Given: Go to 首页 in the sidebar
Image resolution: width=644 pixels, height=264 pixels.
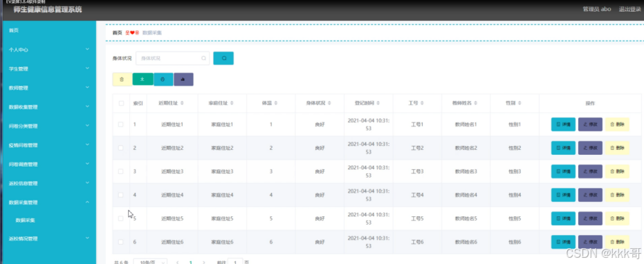Looking at the screenshot, I should click(x=14, y=30).
